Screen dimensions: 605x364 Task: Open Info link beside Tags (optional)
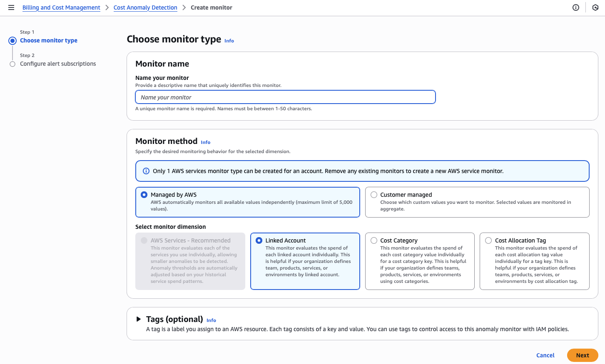pyautogui.click(x=211, y=320)
